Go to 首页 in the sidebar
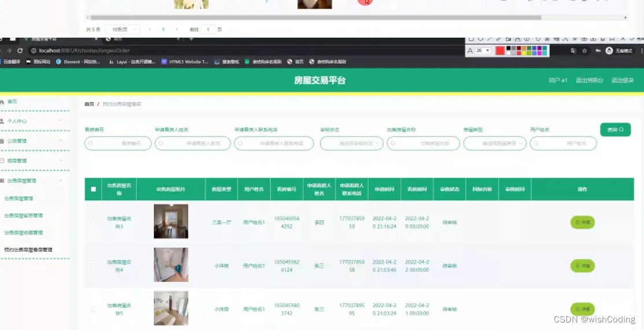The height and width of the screenshot is (330, 644). (x=12, y=101)
